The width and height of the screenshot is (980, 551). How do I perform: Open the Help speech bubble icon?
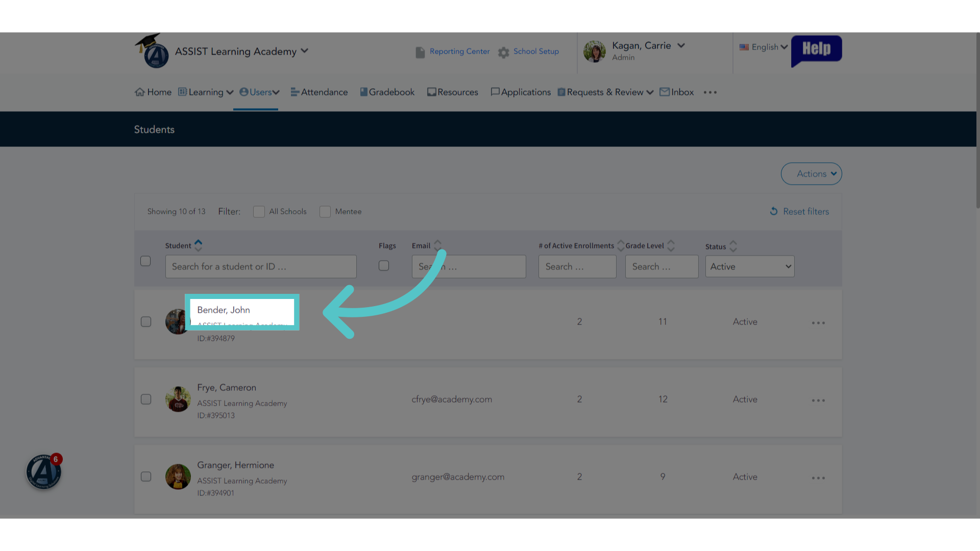pos(816,51)
